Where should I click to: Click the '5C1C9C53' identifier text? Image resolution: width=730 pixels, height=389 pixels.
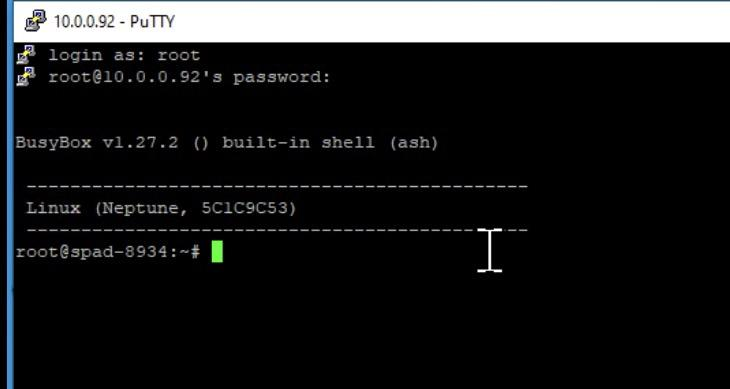click(244, 208)
